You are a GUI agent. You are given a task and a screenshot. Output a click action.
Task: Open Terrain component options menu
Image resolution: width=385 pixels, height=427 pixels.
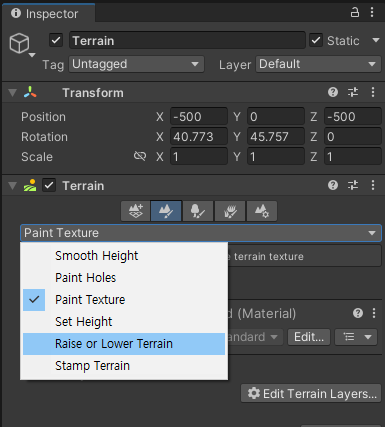[373, 185]
